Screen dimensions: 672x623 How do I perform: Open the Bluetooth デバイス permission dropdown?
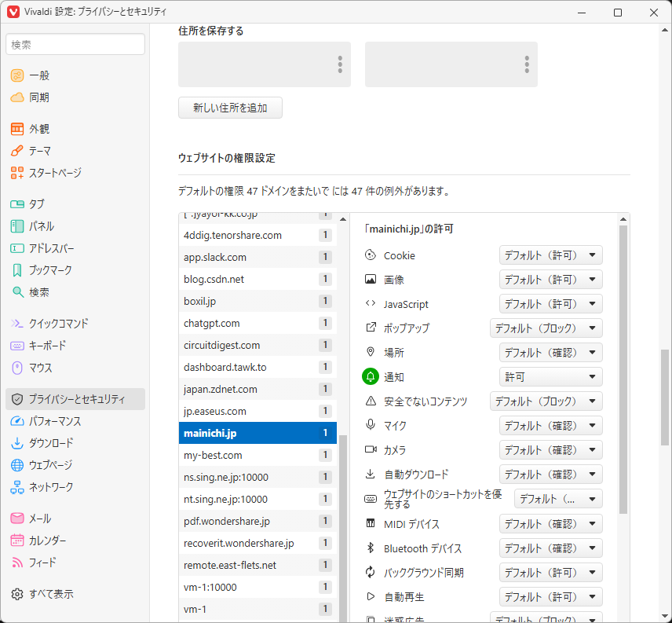[551, 548]
